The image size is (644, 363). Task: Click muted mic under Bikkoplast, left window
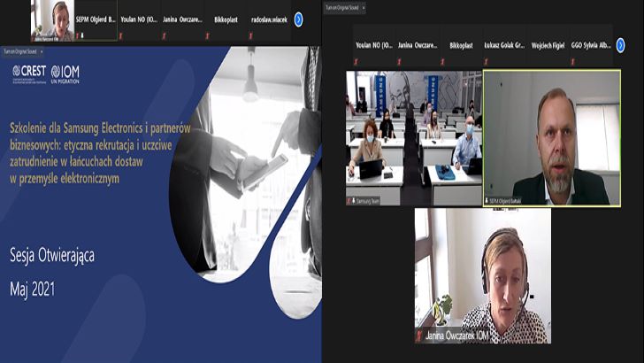(x=207, y=36)
